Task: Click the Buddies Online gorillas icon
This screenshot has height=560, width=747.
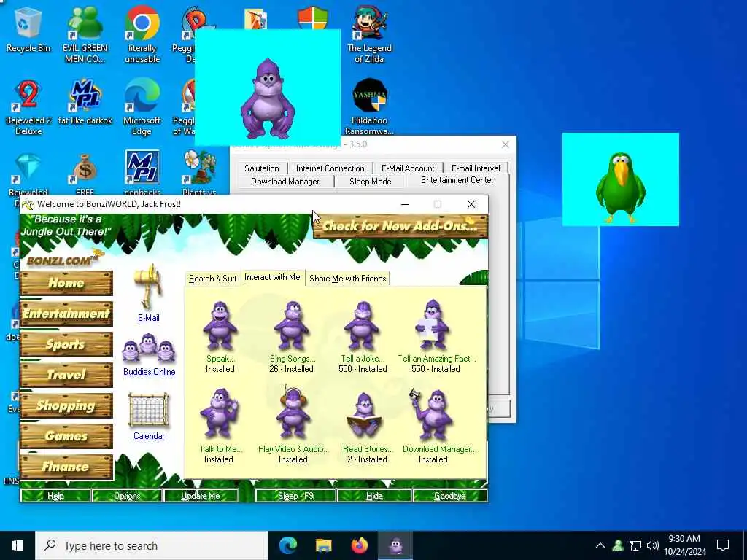Action: click(149, 348)
